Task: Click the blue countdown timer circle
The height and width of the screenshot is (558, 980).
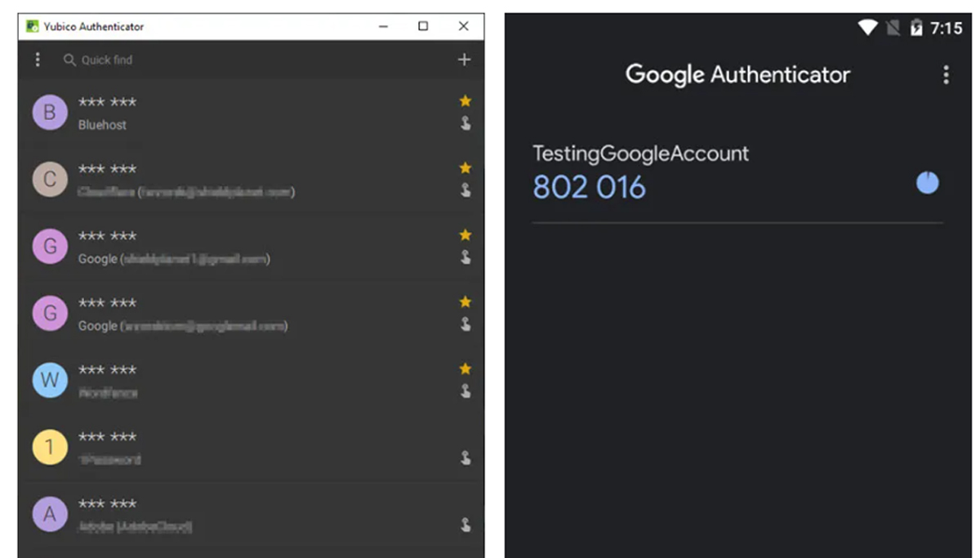Action: (x=927, y=183)
